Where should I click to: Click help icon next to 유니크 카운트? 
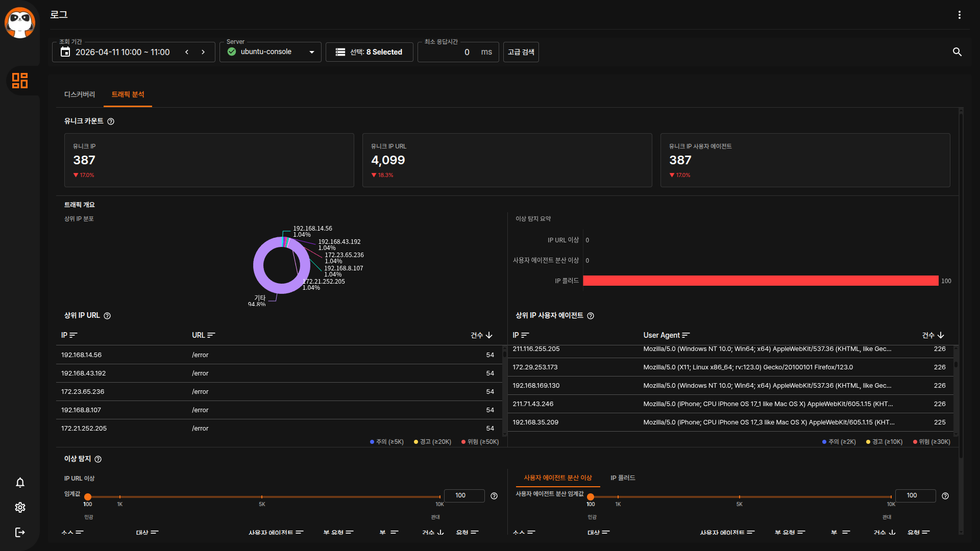111,121
